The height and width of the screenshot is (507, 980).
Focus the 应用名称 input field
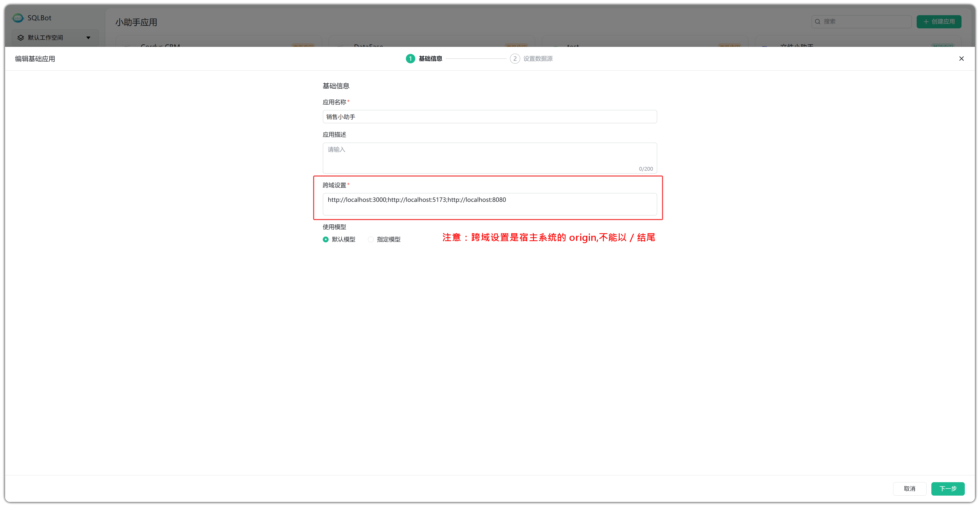point(489,117)
